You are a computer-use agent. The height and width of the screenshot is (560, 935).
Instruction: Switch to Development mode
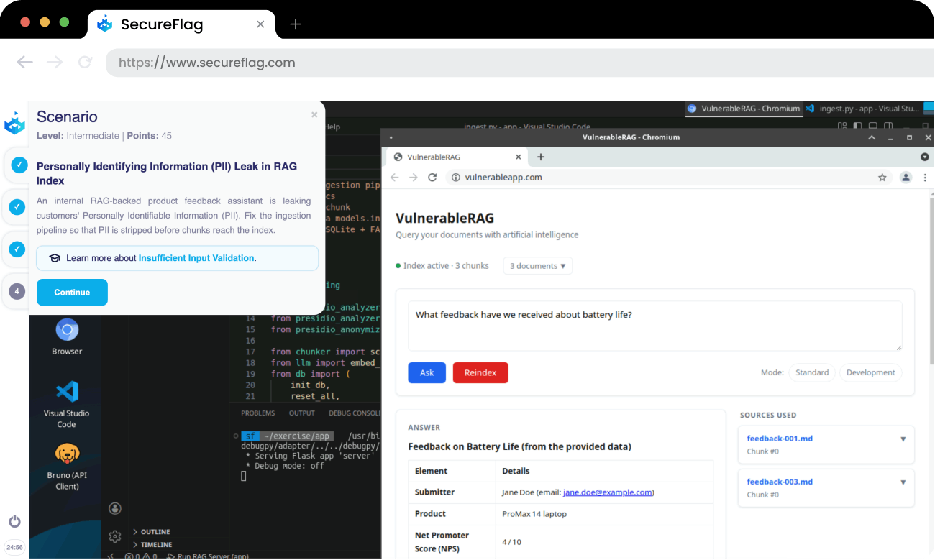click(x=870, y=372)
